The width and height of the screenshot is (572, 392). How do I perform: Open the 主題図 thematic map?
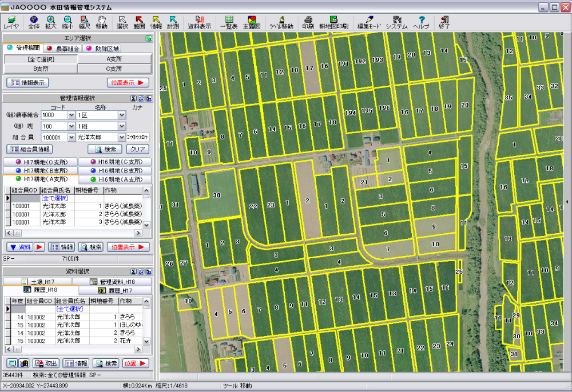tap(252, 22)
